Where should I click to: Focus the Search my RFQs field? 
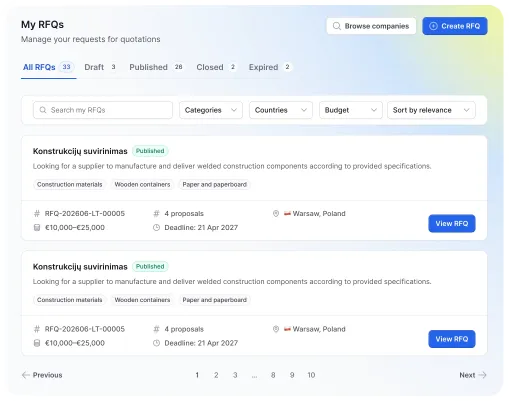pyautogui.click(x=103, y=110)
